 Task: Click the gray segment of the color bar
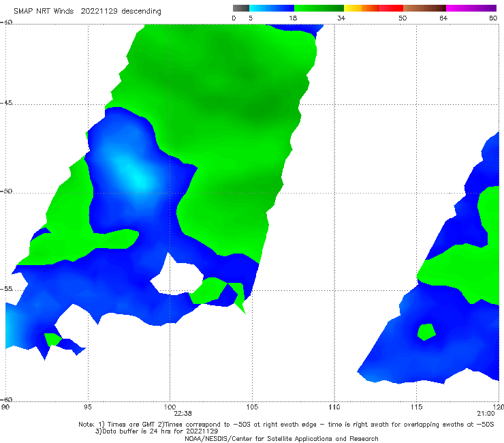click(x=240, y=8)
